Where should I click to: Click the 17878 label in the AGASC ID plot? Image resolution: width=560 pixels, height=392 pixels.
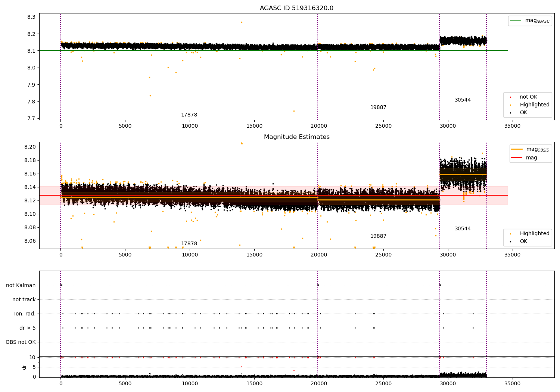[x=189, y=115]
